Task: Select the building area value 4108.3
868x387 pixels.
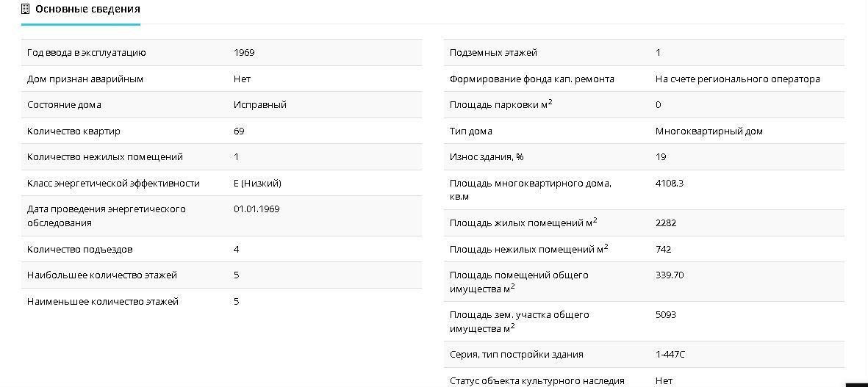Action: (x=669, y=184)
